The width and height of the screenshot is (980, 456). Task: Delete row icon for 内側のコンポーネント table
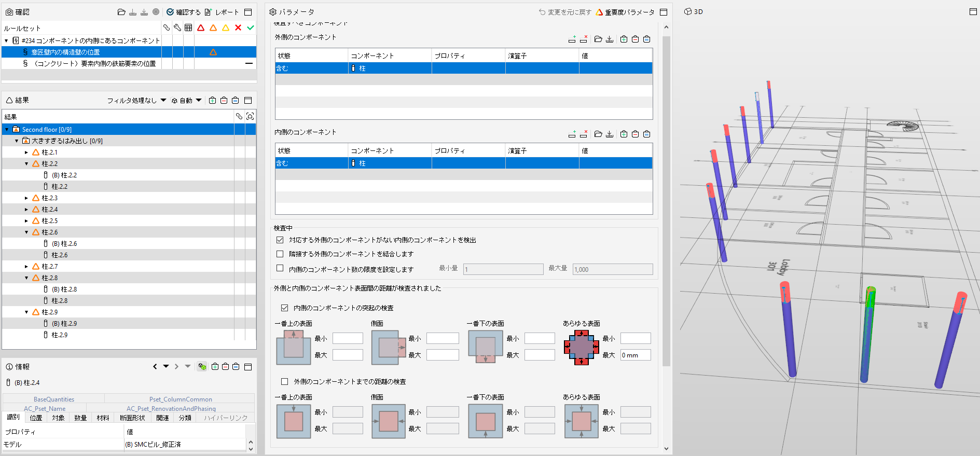pyautogui.click(x=584, y=134)
